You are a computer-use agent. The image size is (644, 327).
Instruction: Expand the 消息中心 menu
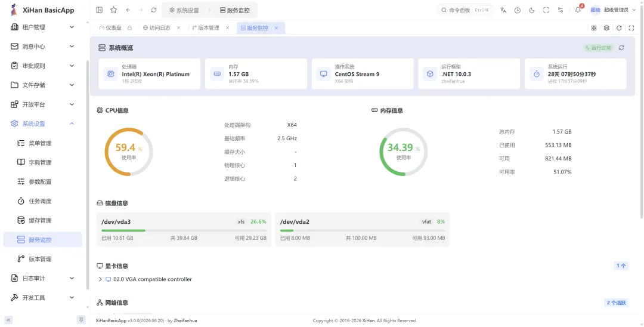(43, 47)
